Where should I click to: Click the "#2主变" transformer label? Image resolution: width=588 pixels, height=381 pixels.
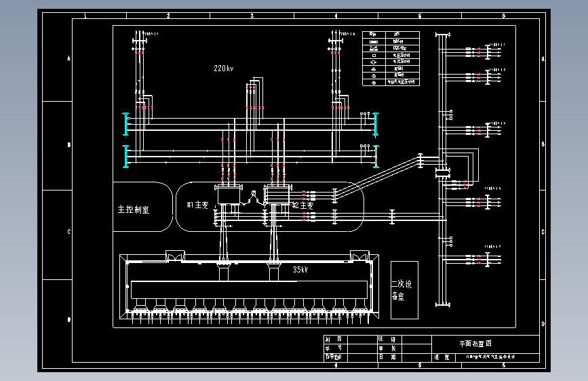[x=302, y=205]
